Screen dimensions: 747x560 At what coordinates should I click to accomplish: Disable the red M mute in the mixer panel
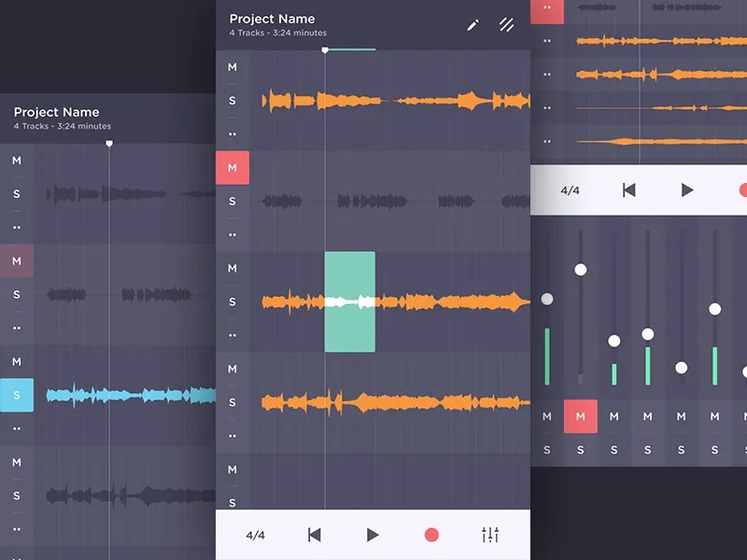(x=580, y=416)
